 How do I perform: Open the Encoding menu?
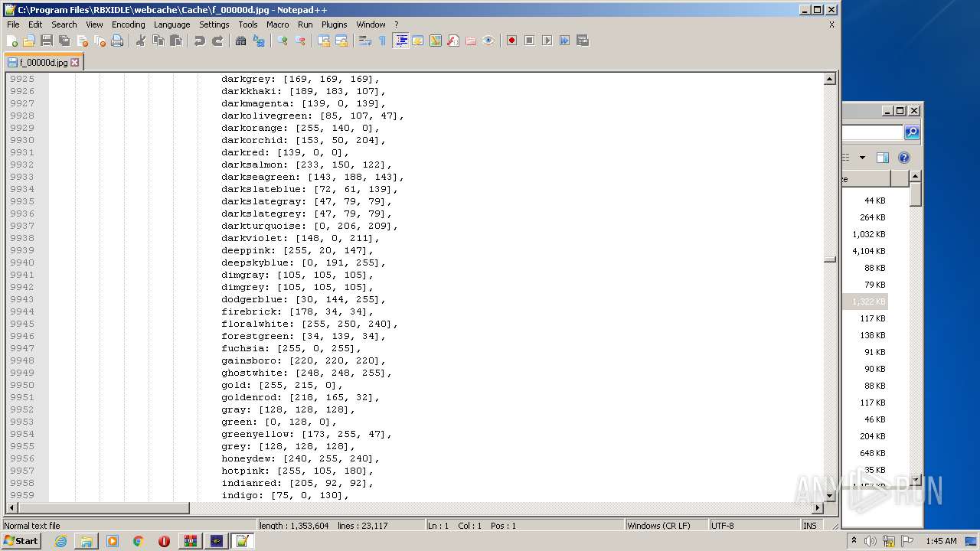128,24
